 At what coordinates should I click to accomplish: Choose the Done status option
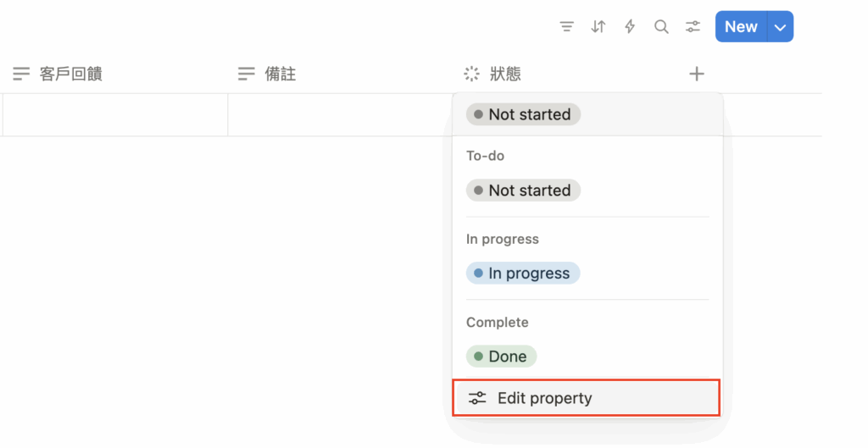click(x=501, y=357)
